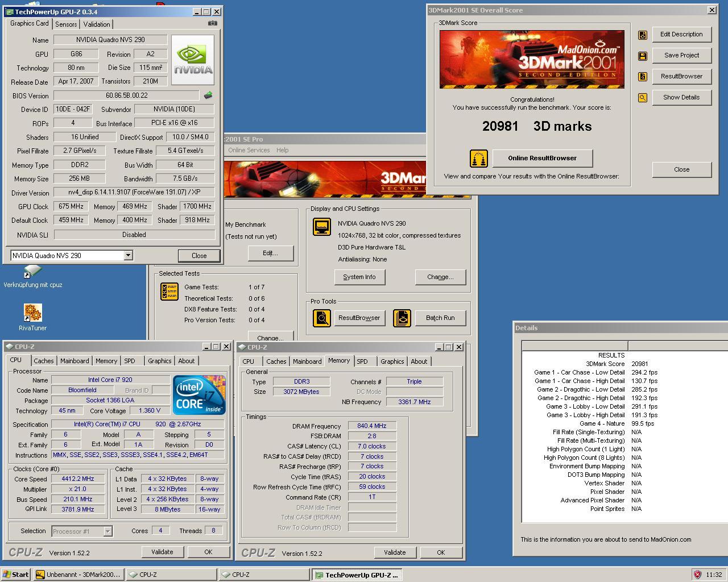Open the Online Services menu in 3DMark
The height and width of the screenshot is (582, 728).
tap(249, 150)
